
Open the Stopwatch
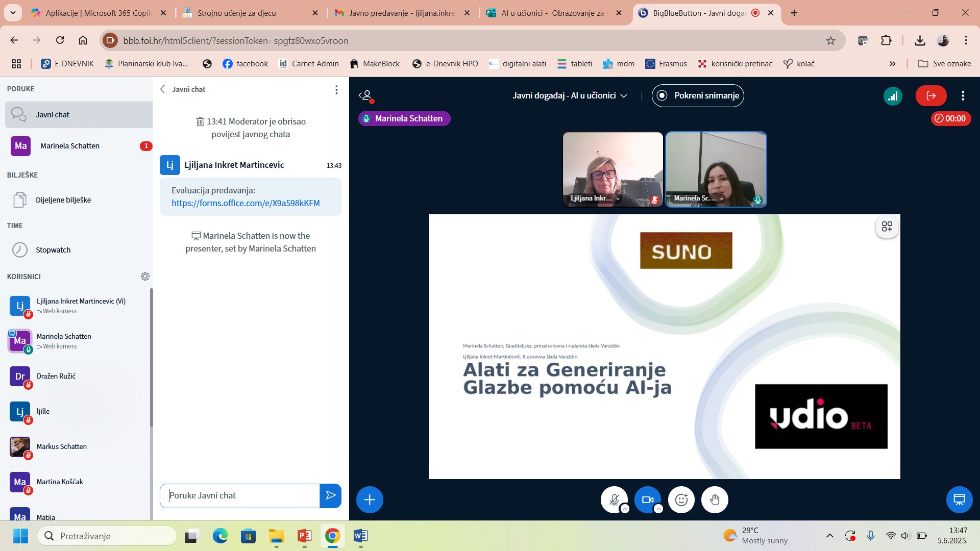79,249
